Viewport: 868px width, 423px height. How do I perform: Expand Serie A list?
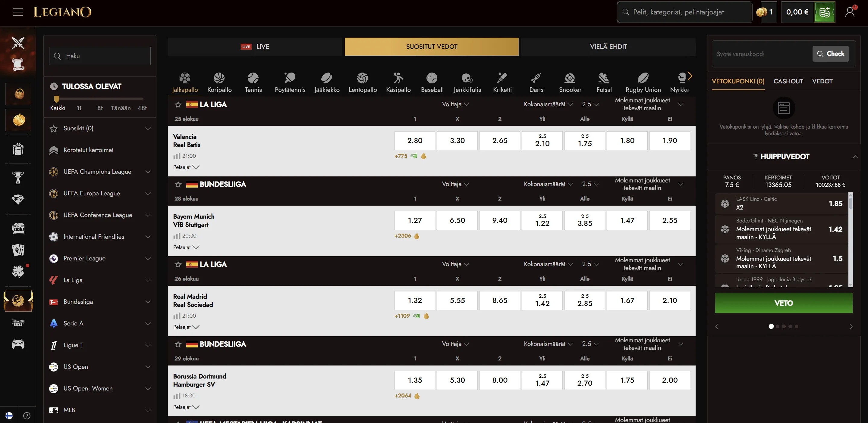pos(100,323)
